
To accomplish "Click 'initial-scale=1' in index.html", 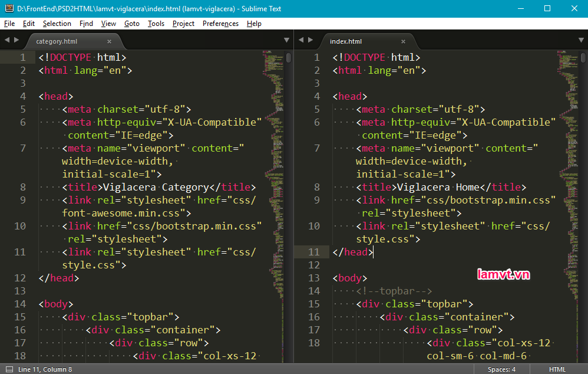I will (403, 174).
